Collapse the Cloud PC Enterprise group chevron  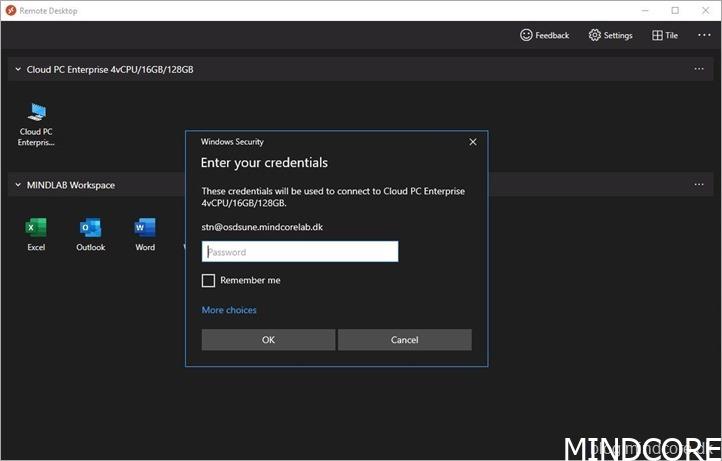(17, 70)
